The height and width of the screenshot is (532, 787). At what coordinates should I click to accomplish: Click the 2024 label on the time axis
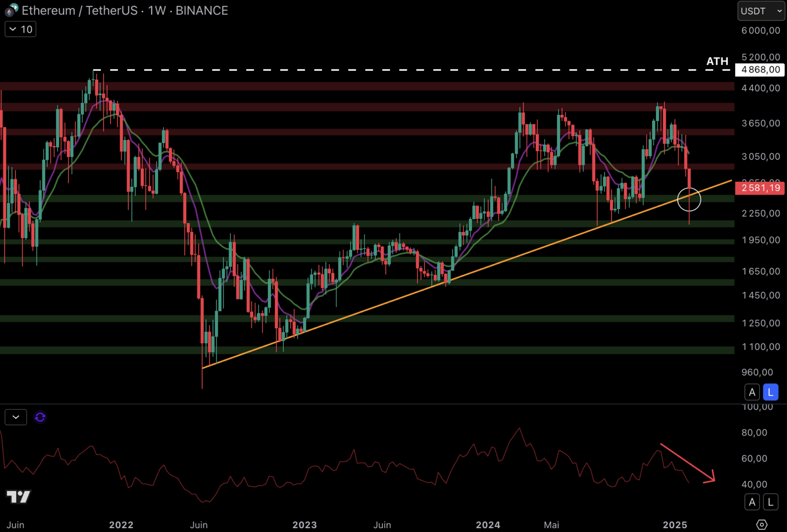(488, 525)
